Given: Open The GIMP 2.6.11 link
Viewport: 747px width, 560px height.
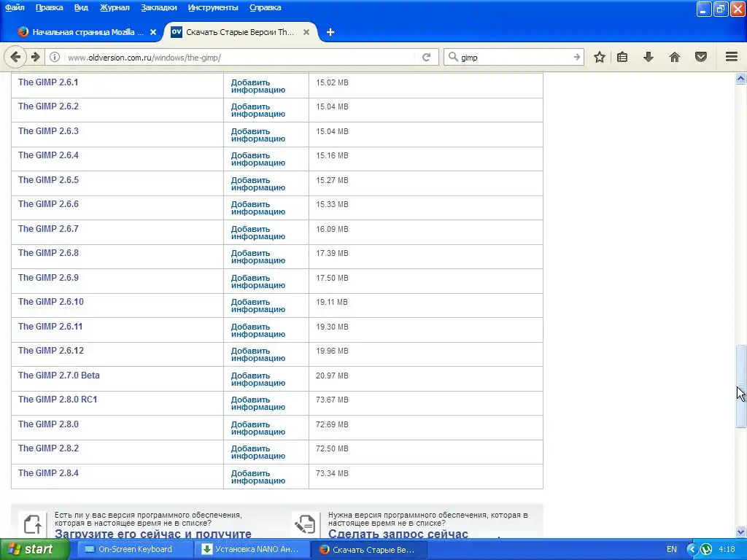Looking at the screenshot, I should [x=50, y=327].
